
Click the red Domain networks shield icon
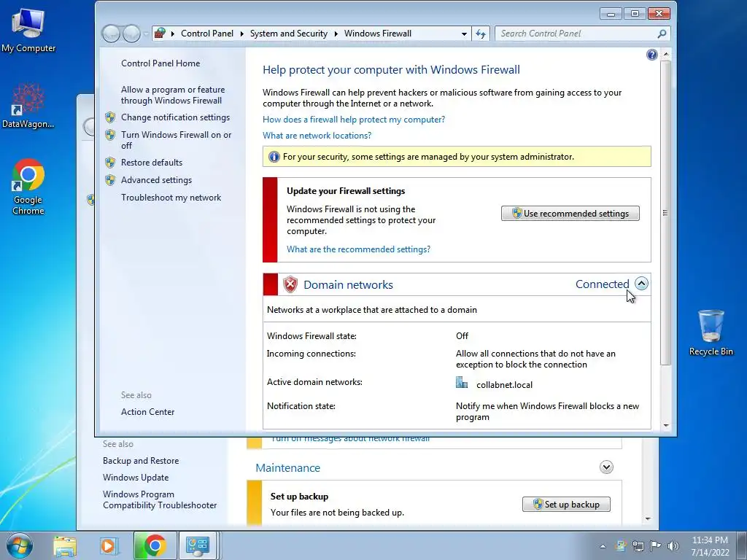point(290,285)
